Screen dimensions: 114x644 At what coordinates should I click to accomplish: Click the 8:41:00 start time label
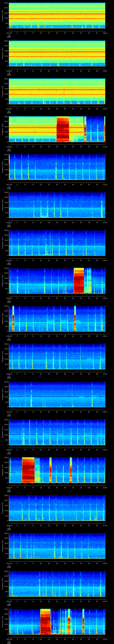click(9, 185)
